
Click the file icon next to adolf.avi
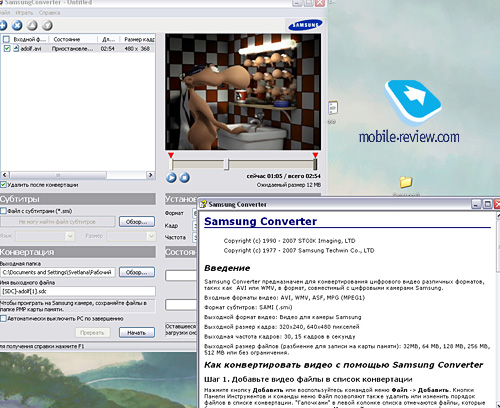point(16,48)
